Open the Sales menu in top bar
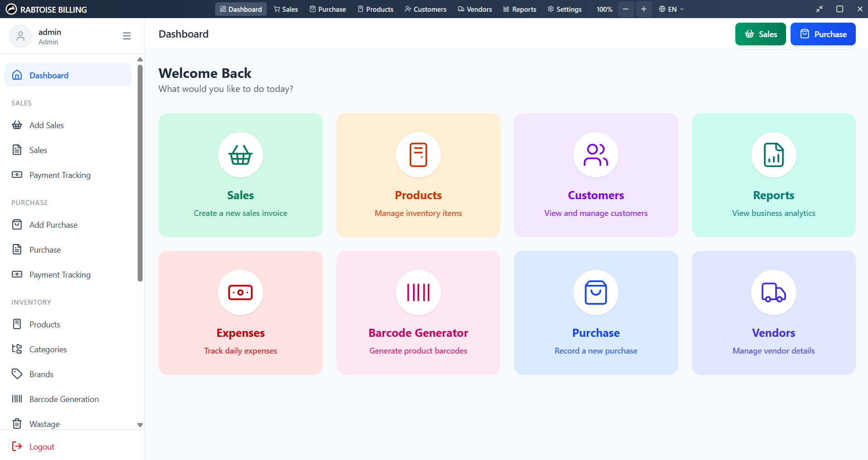Viewport: 868px width, 460px height. tap(286, 9)
